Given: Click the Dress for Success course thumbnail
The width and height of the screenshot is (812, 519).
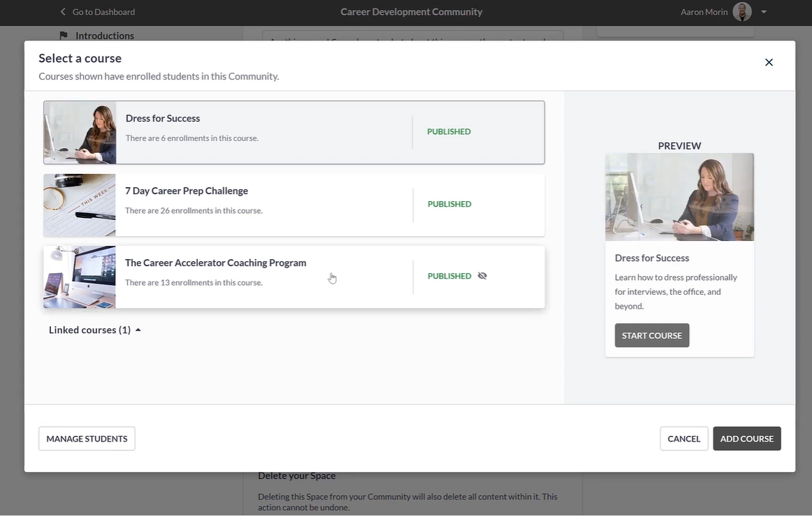Looking at the screenshot, I should coord(80,132).
